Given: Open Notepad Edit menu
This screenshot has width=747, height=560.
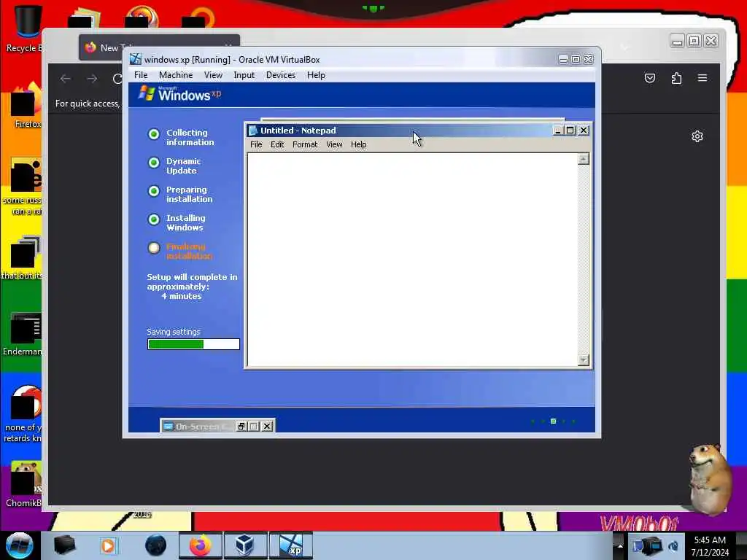Looking at the screenshot, I should coord(277,144).
